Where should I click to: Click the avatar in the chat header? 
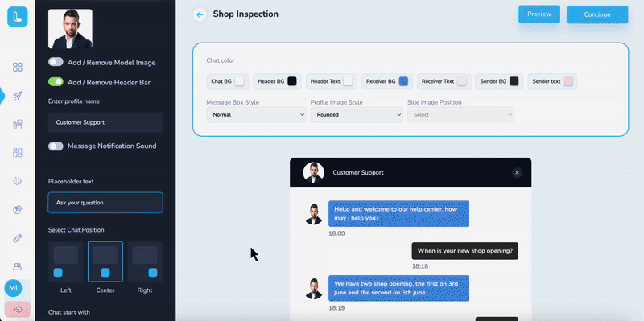point(314,172)
